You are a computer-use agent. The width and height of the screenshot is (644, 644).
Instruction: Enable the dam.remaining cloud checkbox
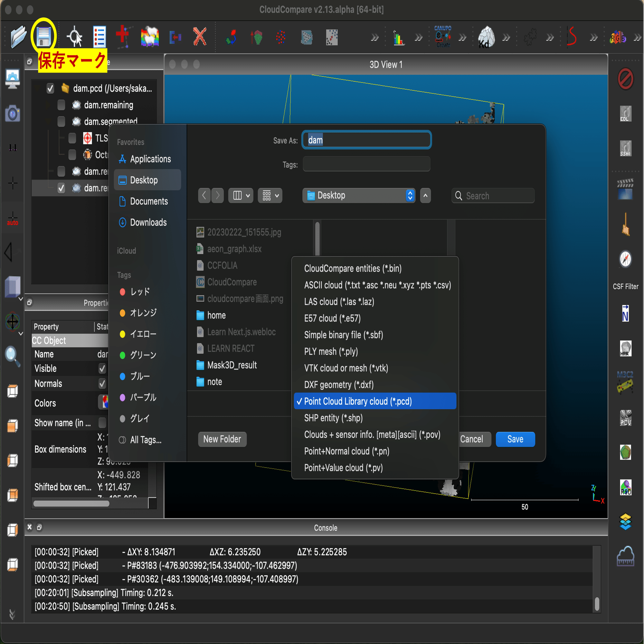pyautogui.click(x=61, y=105)
